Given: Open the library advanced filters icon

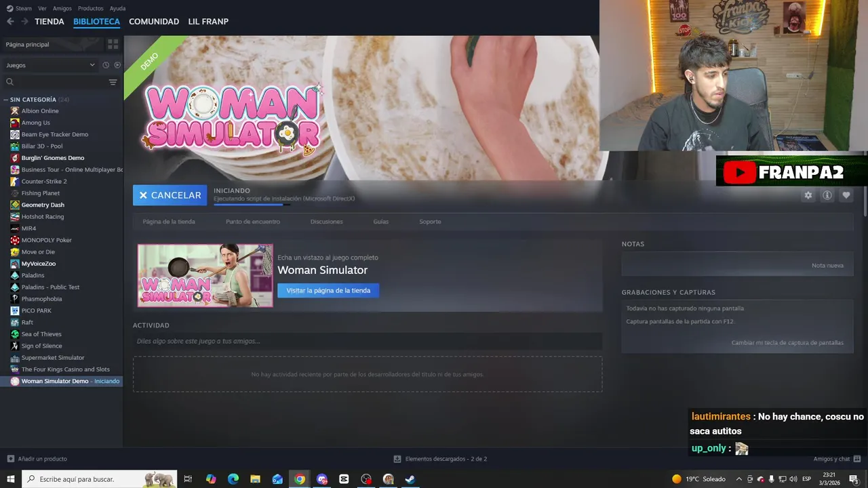Looking at the screenshot, I should (x=113, y=82).
